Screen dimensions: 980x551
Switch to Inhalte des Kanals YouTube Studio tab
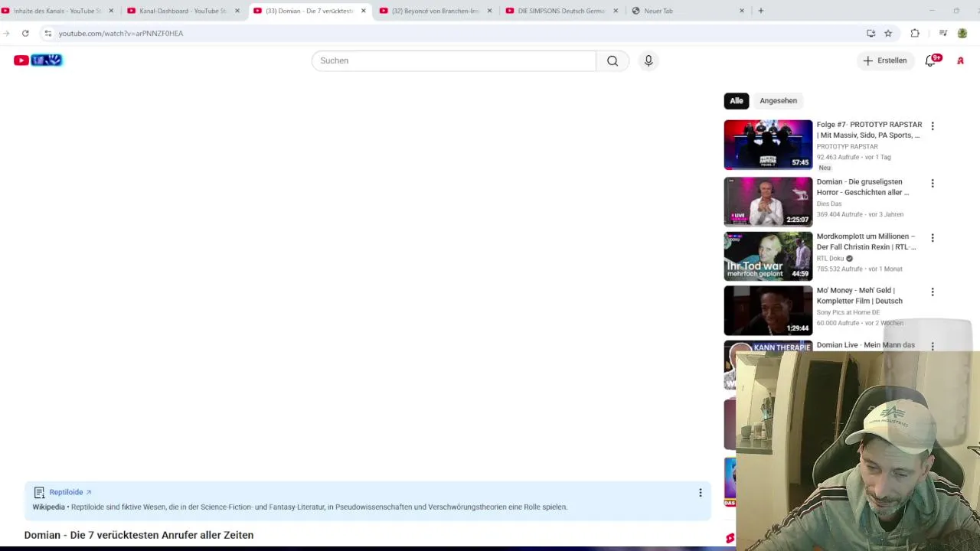click(57, 11)
